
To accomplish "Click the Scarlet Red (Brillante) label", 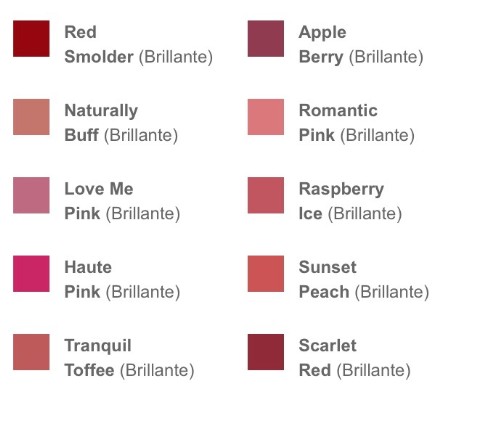I will pos(355,358).
